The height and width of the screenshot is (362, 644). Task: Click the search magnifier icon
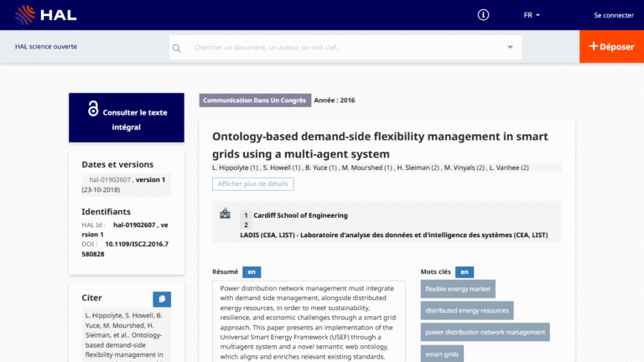[x=177, y=48]
